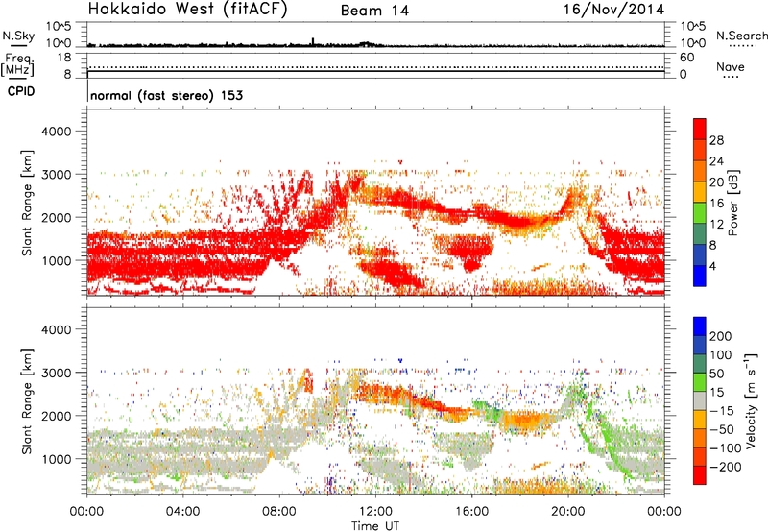This screenshot has height=532, width=768.
Task: Click the "Velocity [m s-1]" colorbar title
Action: click(751, 400)
